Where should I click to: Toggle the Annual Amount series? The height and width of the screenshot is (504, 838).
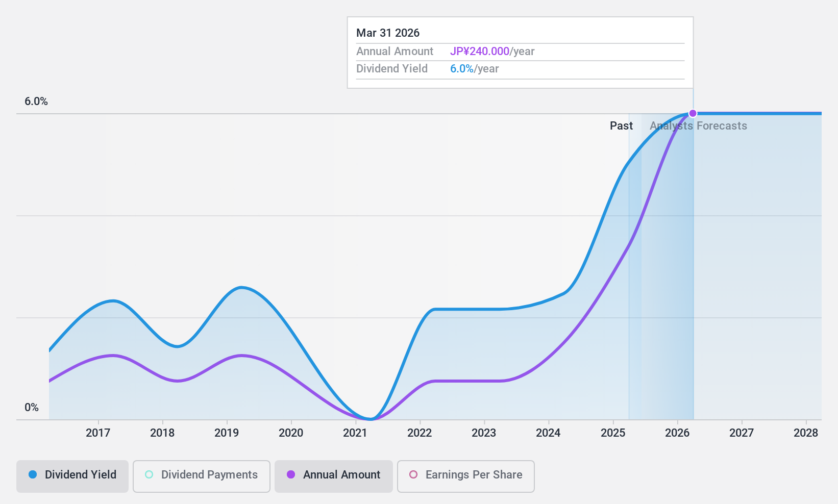tap(334, 476)
